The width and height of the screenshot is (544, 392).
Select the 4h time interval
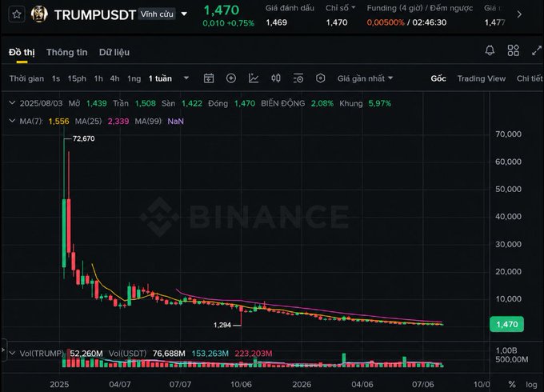(114, 78)
